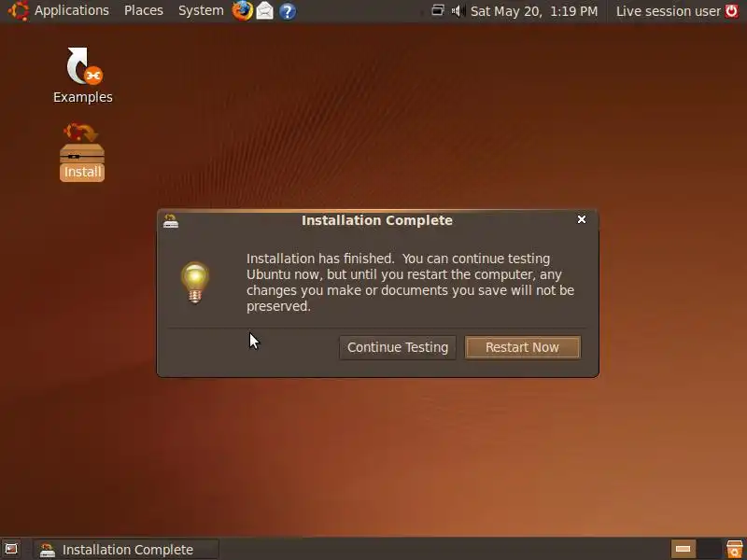The width and height of the screenshot is (747, 560).
Task: Click the Show Desktop icon in bottom panel
Action: pyautogui.click(x=11, y=549)
